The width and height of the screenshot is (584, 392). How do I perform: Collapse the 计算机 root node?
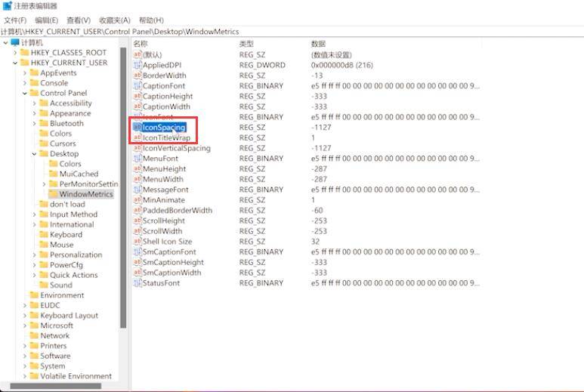tap(5, 43)
